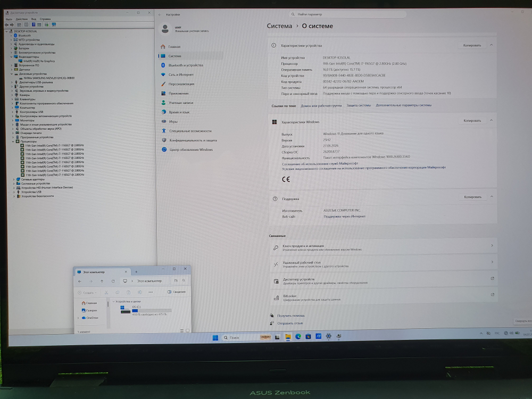
Task: Click Refresh button in Explorer window
Action: 113,281
